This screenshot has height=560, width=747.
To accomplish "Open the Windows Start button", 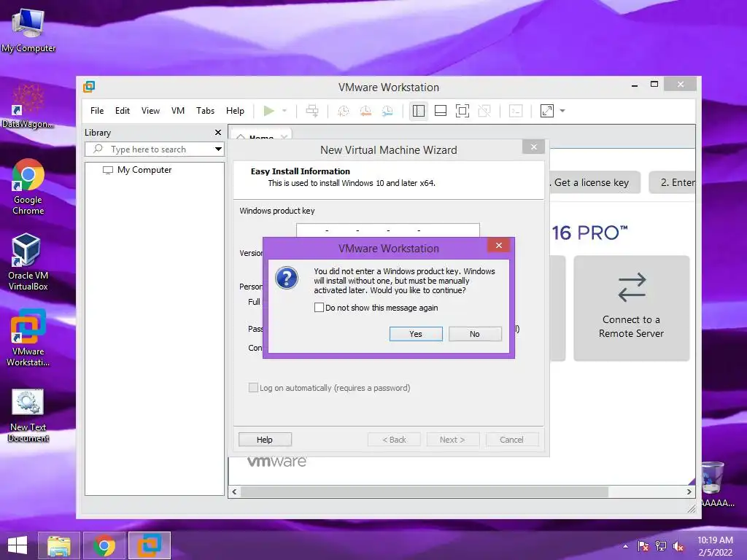I will click(18, 545).
